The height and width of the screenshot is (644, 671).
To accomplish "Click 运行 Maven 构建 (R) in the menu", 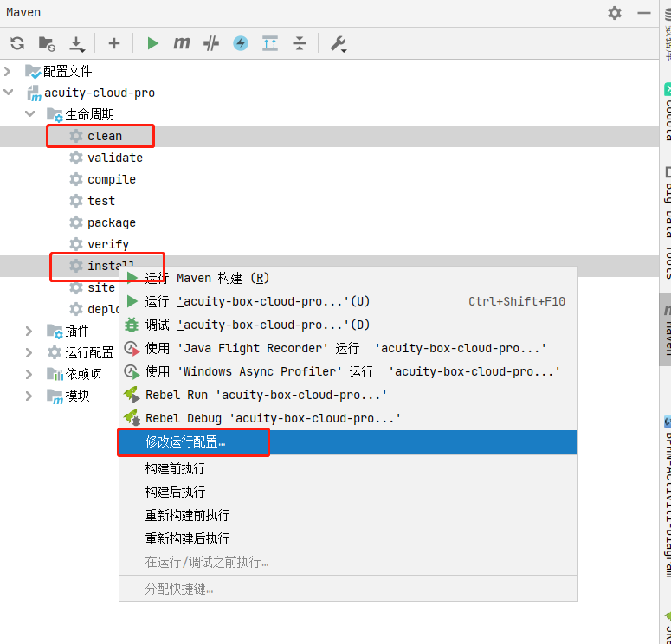I will [207, 278].
